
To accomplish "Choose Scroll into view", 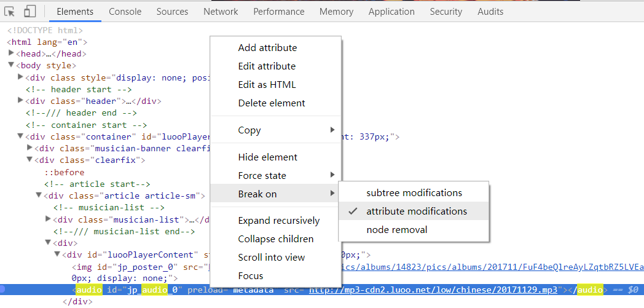I will [x=272, y=258].
